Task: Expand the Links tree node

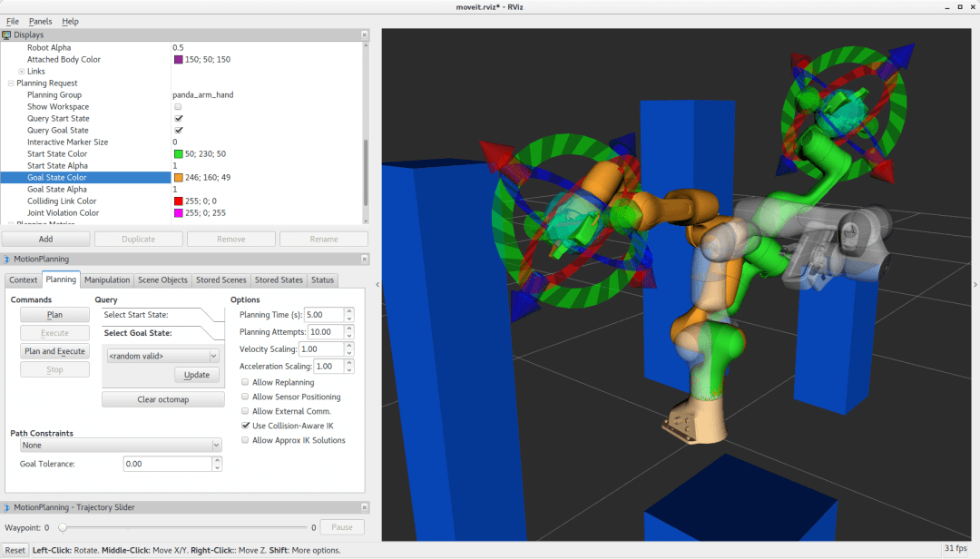Action: point(21,72)
